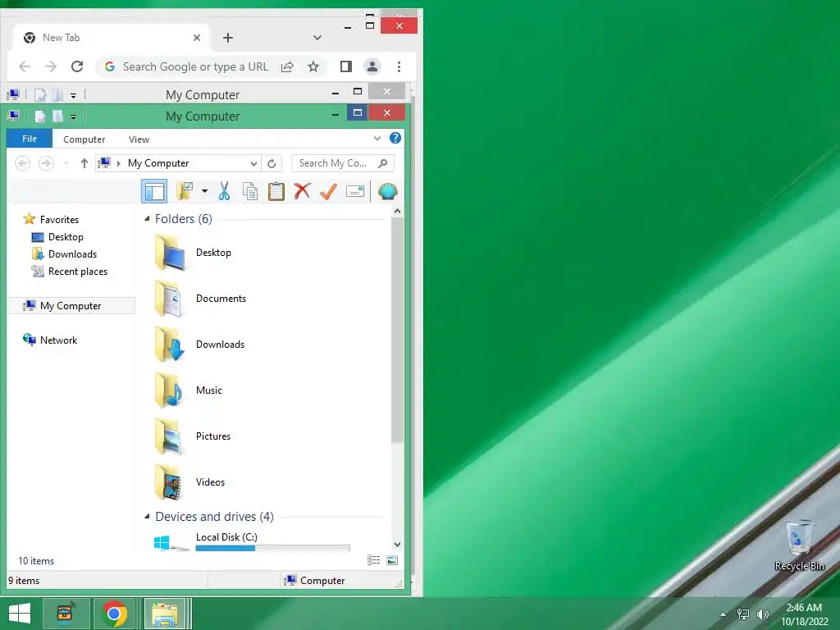The width and height of the screenshot is (840, 630).
Task: Click the magnifier search icon in Explorer
Action: (x=382, y=163)
